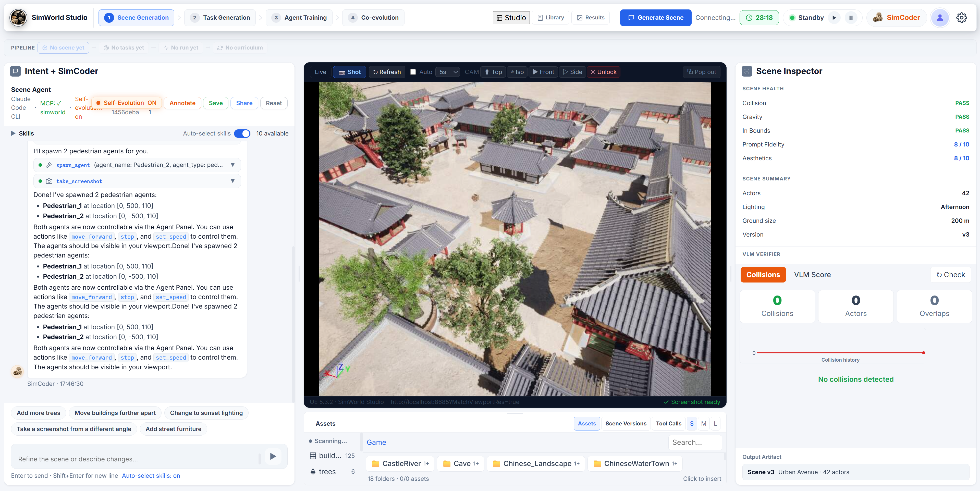The width and height of the screenshot is (980, 491).
Task: Toggle Auto-select skills: on link
Action: (x=151, y=475)
